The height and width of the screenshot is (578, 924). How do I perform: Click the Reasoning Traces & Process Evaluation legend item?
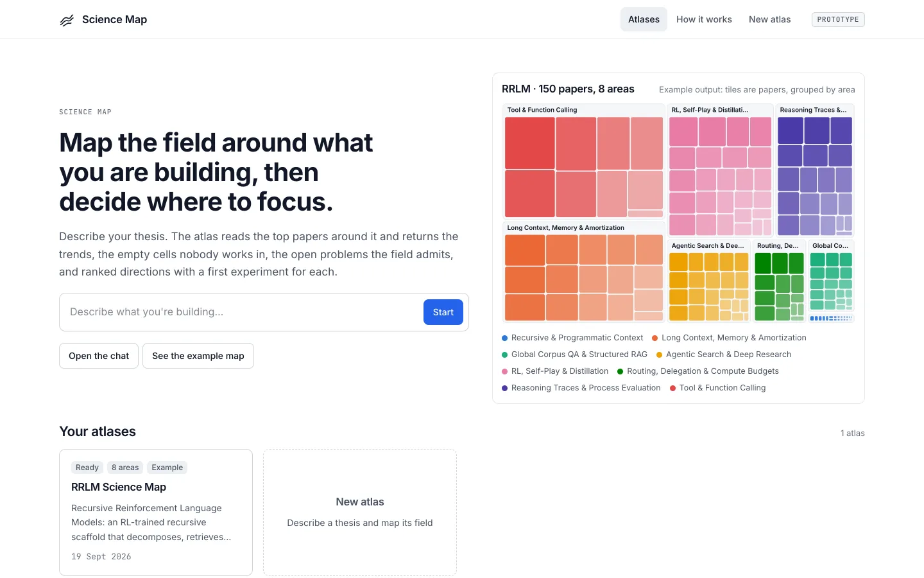(581, 388)
